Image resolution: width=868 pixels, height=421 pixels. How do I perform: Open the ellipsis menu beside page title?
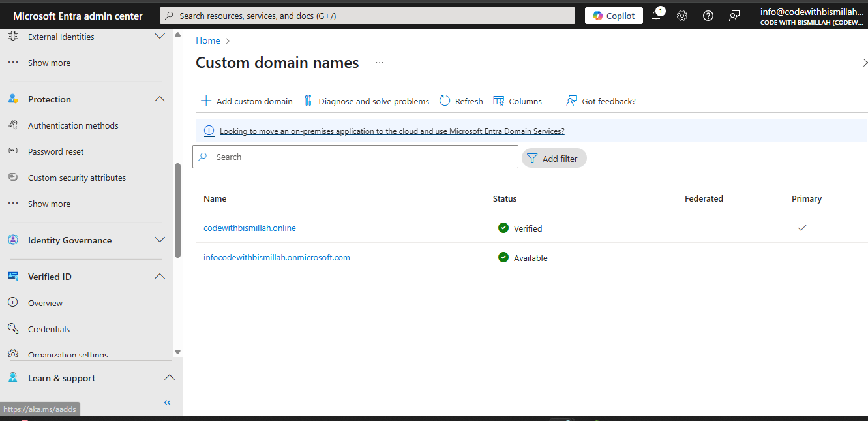pyautogui.click(x=380, y=63)
